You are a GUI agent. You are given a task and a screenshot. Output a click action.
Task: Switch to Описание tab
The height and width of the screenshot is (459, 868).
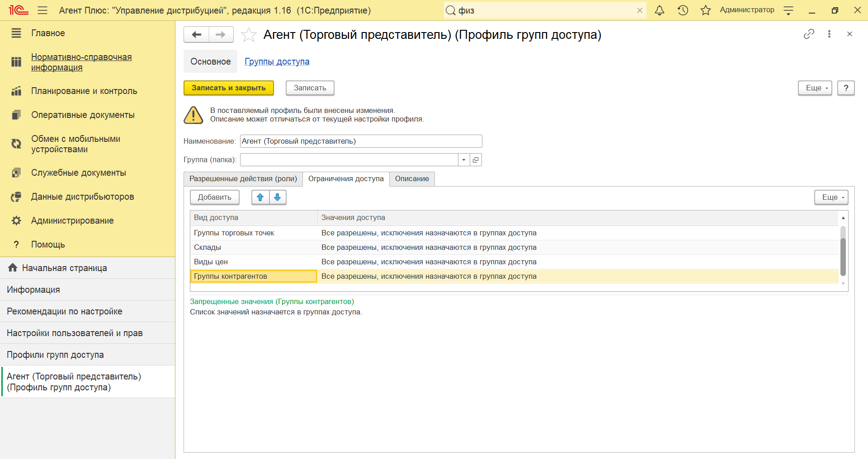[412, 178]
